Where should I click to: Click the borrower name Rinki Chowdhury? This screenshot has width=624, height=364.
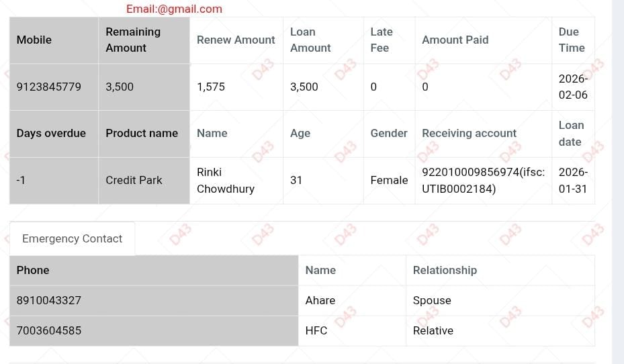click(225, 180)
